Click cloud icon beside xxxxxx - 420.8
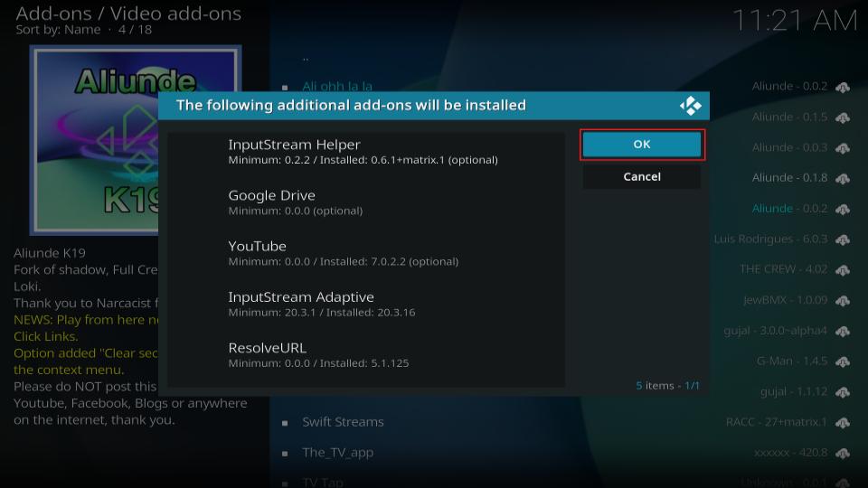This screenshot has height=488, width=868. click(843, 453)
